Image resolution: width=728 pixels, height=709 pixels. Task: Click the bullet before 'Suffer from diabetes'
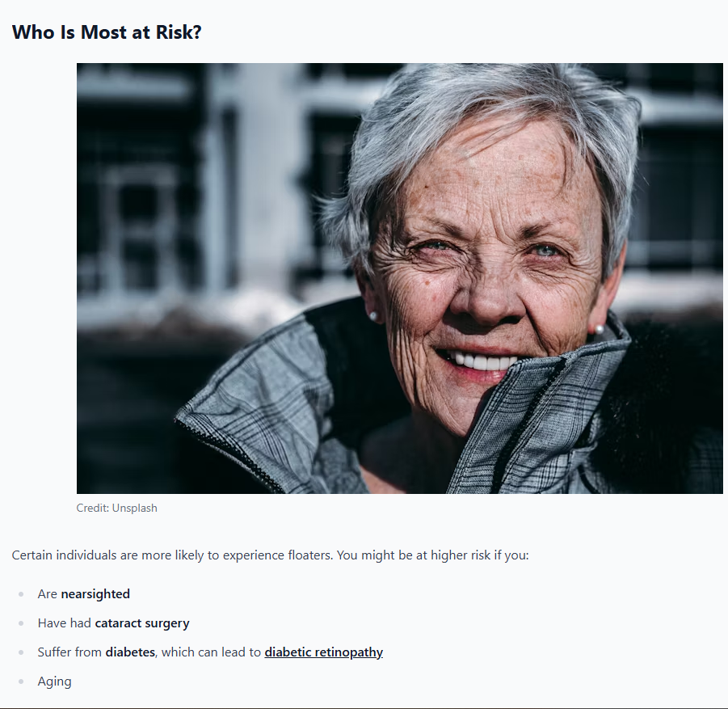[x=21, y=652]
